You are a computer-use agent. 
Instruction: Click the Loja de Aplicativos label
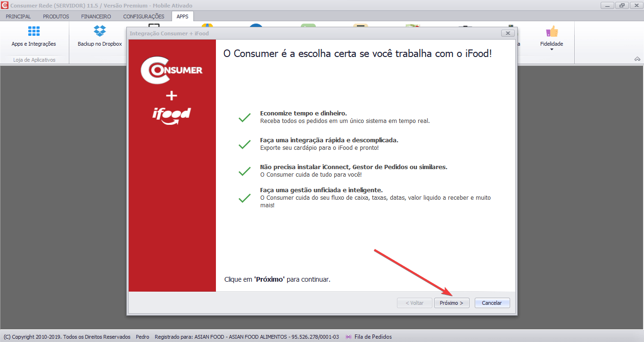tap(33, 59)
